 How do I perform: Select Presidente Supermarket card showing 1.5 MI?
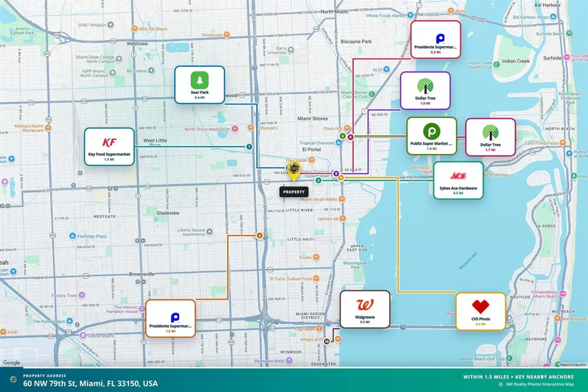171,318
